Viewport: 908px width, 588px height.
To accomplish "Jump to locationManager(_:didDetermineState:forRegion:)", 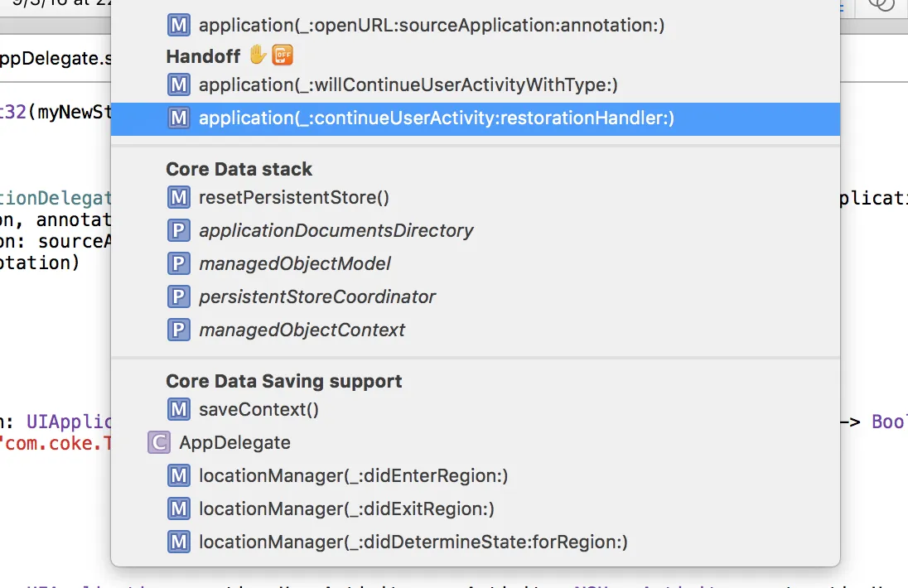I will (413, 542).
